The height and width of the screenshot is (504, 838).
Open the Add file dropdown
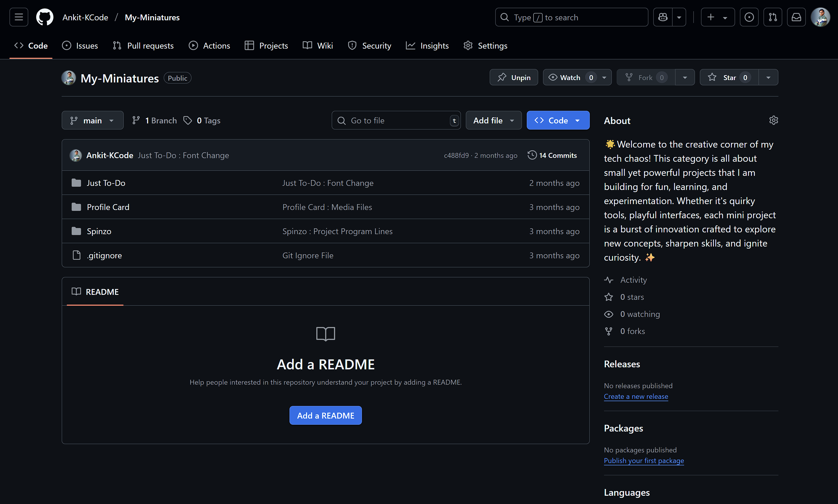[493, 120]
